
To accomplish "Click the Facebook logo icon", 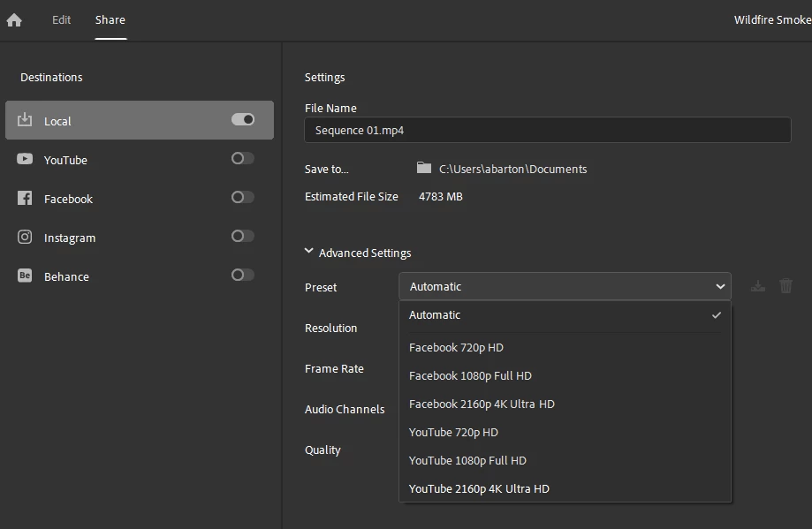I will point(25,198).
